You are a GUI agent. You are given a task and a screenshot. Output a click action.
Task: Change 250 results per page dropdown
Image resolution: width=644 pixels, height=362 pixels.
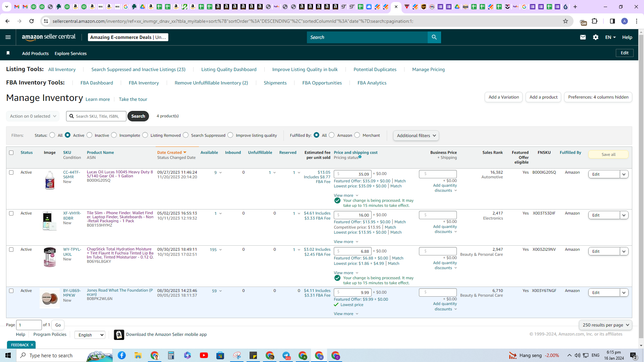[605, 325]
